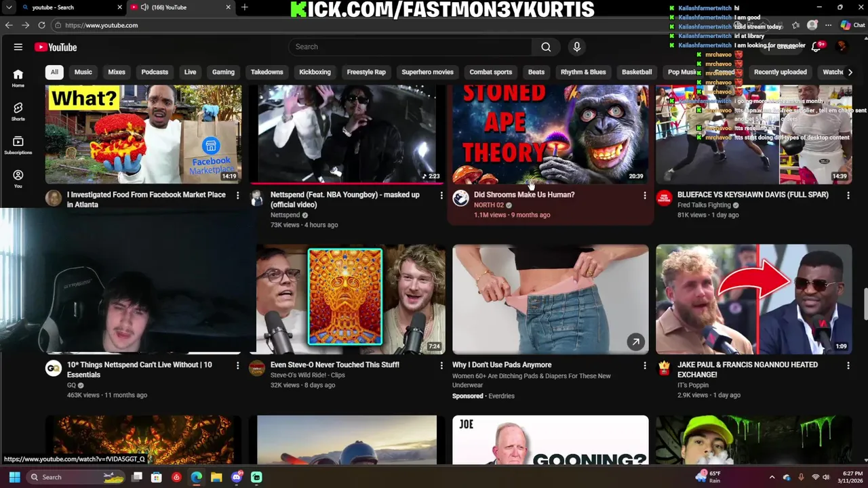Select the Gaming filter chip

[x=223, y=72]
